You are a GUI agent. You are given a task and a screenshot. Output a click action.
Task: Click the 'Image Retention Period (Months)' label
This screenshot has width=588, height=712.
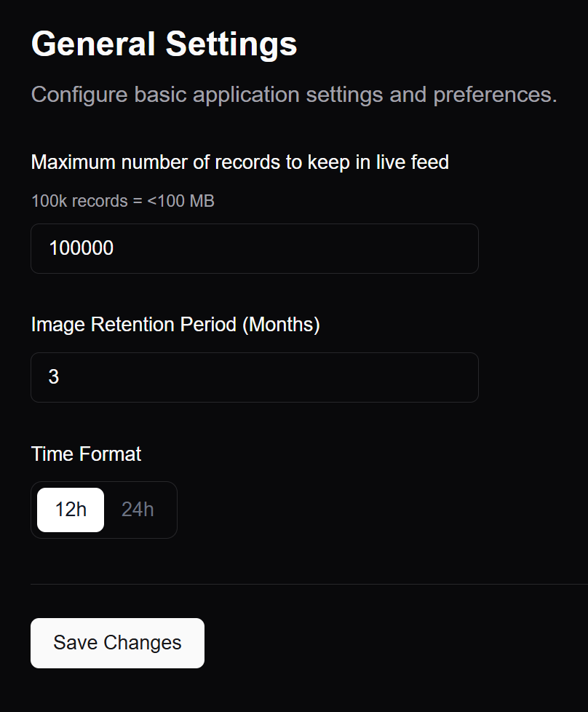click(175, 324)
